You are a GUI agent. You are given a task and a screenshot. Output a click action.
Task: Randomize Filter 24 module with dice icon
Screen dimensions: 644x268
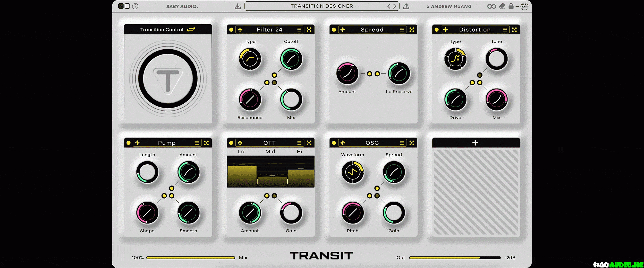309,30
